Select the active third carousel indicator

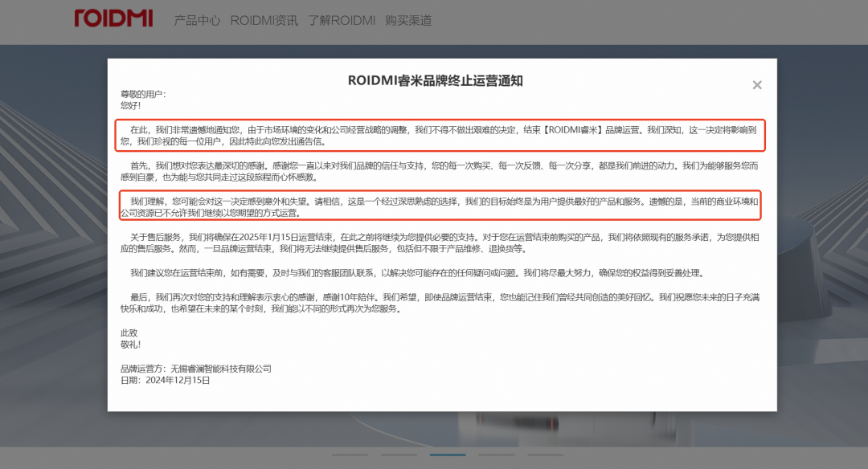[x=448, y=455]
